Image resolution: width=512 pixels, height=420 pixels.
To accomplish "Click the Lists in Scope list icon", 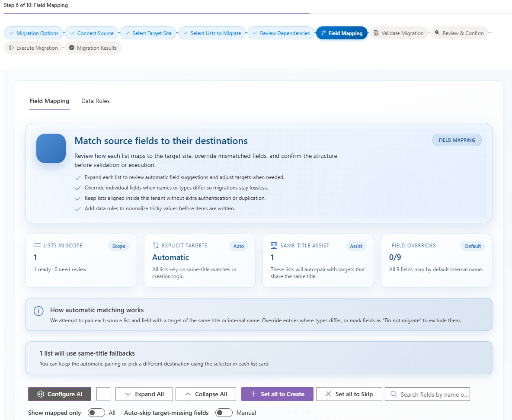I will 37,245.
